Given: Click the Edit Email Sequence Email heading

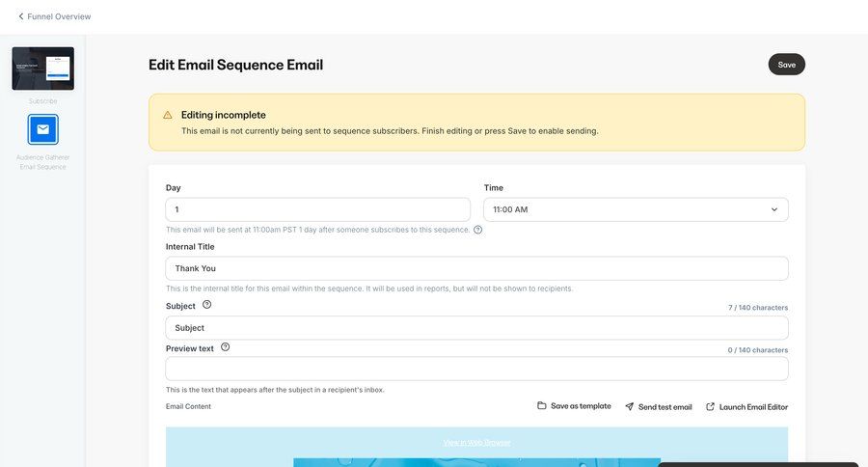Looking at the screenshot, I should click(236, 65).
